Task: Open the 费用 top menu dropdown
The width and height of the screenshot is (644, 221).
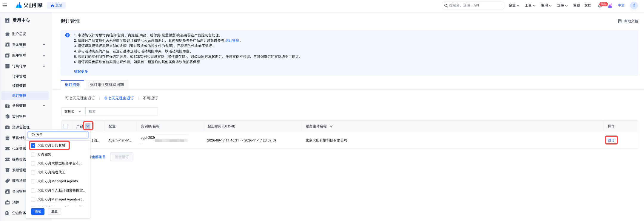Action: point(546,5)
